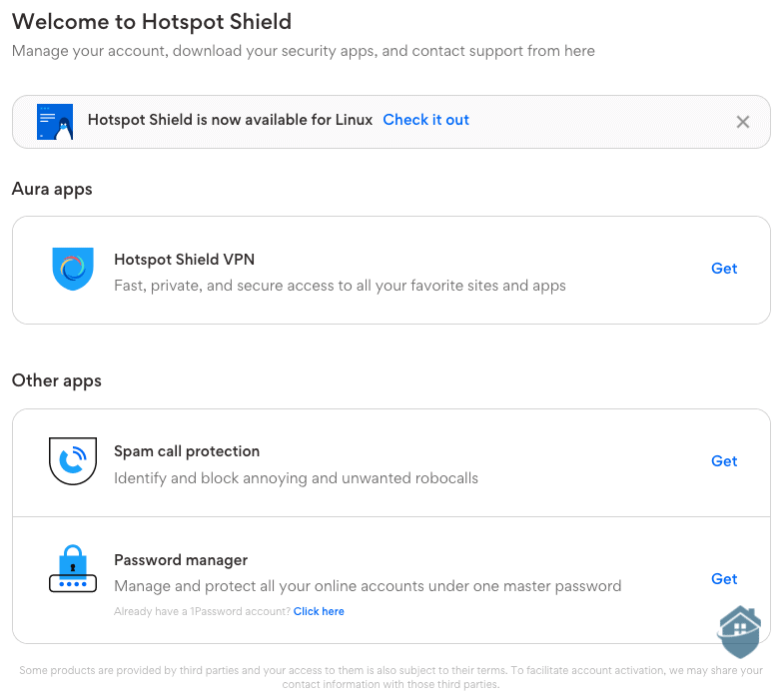Click the third-party products disclaimer text

click(x=391, y=677)
